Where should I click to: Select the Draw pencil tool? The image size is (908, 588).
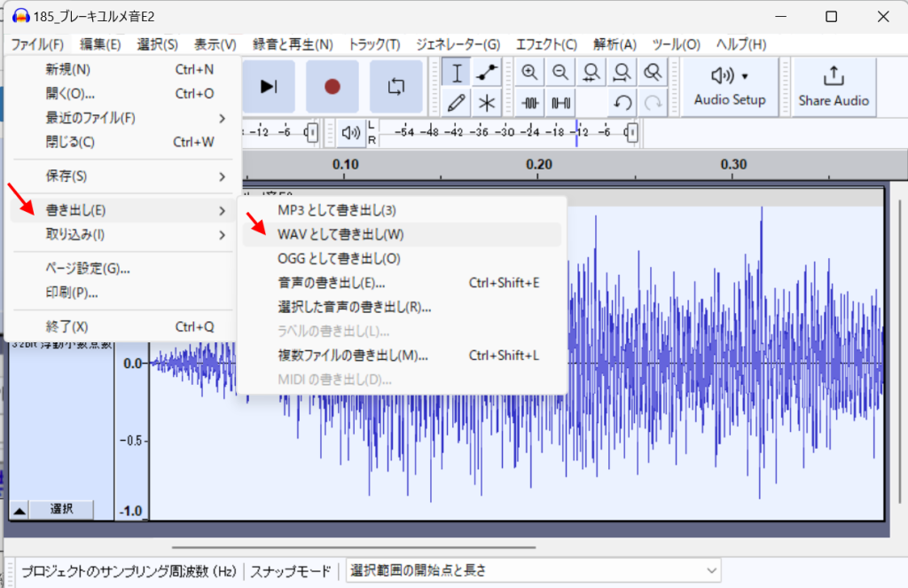pos(457,102)
